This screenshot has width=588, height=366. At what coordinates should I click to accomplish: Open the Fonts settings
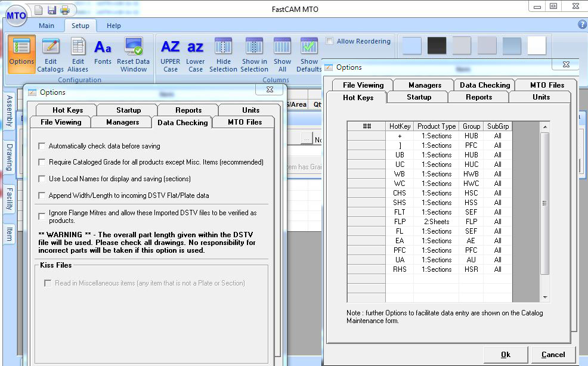(x=103, y=51)
